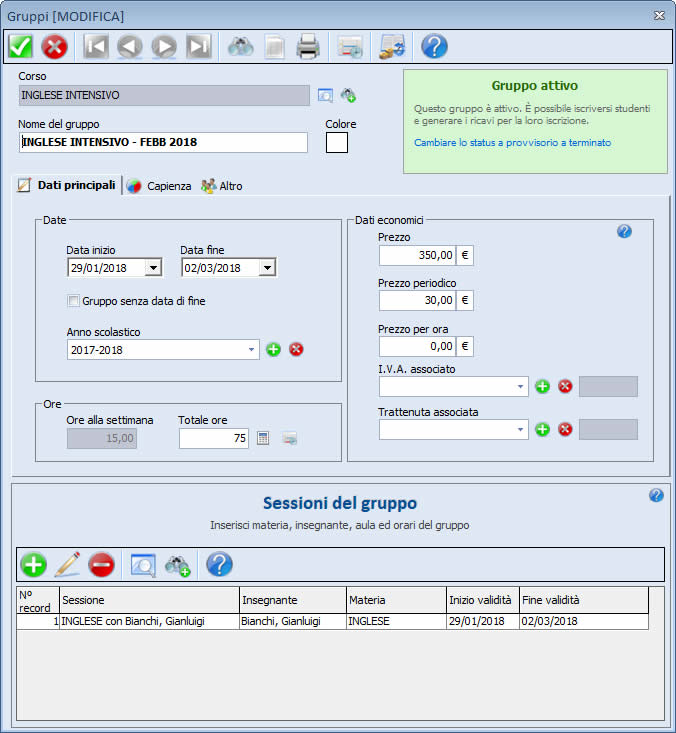Open the Data inizio date dropdown
Screen dimensions: 676x733
[153, 268]
